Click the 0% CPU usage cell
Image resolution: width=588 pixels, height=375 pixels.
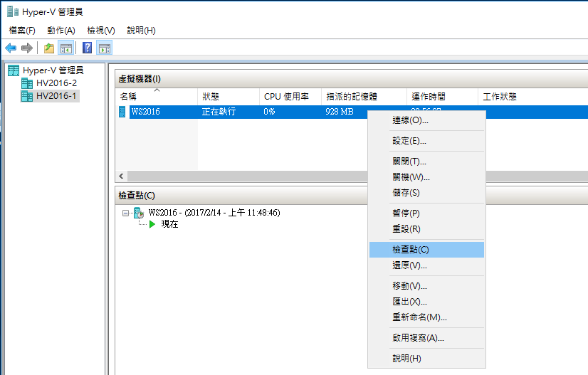click(269, 112)
